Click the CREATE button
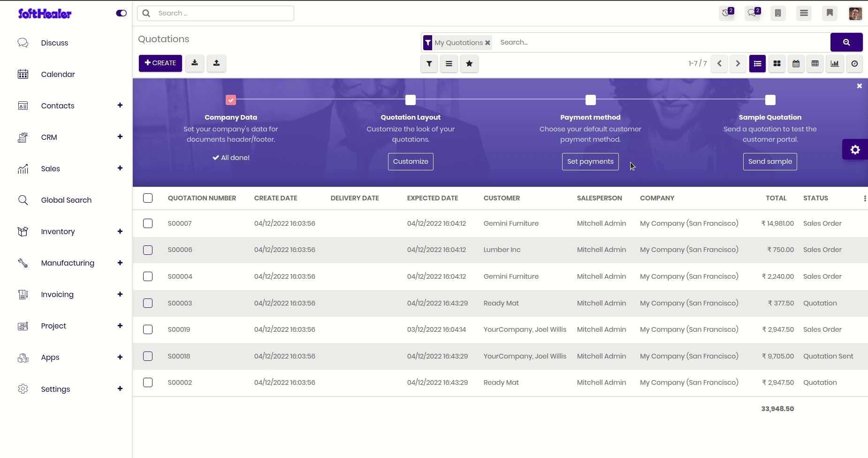This screenshot has width=868, height=458. click(x=160, y=63)
